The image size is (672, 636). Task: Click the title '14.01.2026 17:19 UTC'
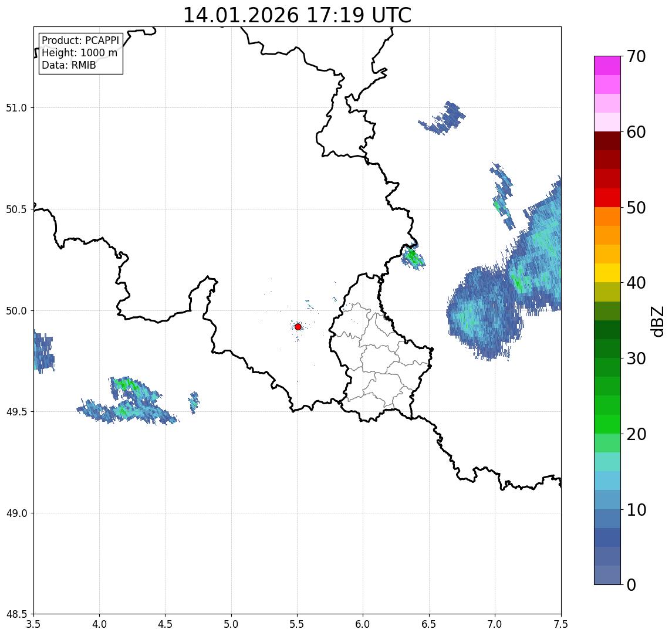point(297,15)
